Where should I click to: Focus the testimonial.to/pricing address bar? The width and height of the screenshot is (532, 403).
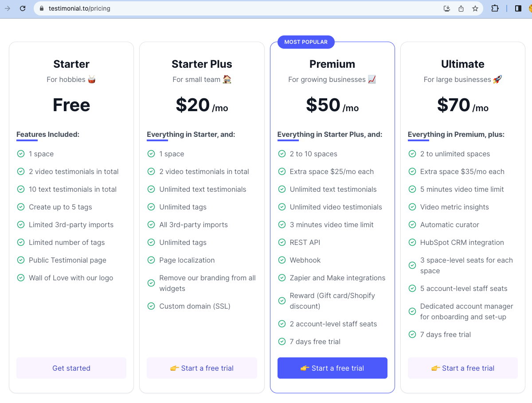coord(222,8)
